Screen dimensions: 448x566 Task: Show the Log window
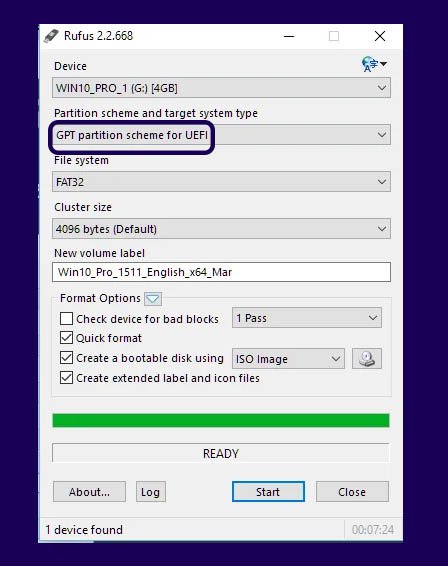pos(151,492)
